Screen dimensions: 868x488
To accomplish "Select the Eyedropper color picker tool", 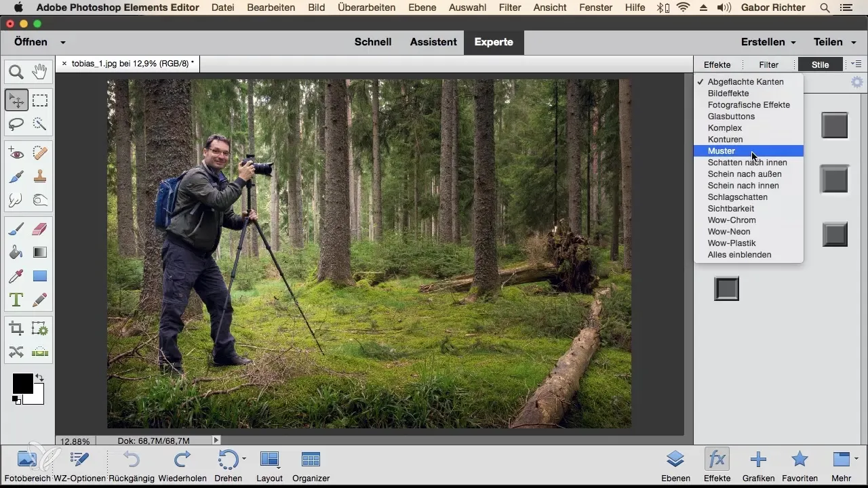I will point(16,276).
